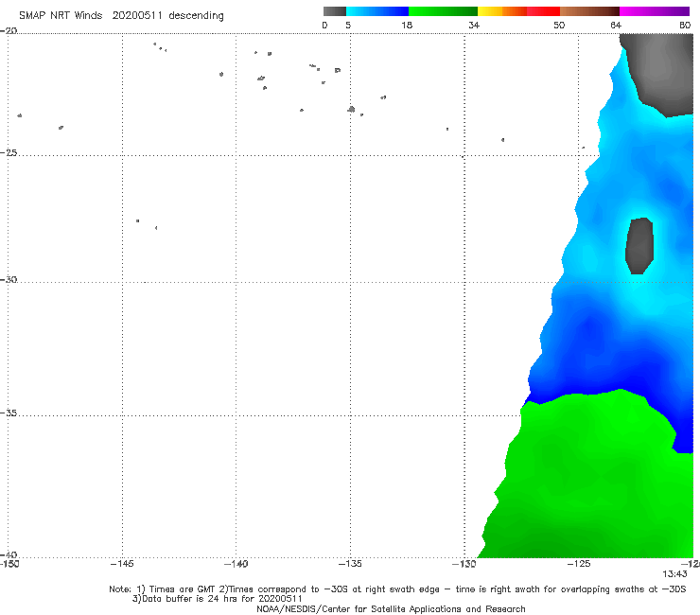Click the swath time stamp '13:43'
This screenshot has width=700, height=615.
coord(674,574)
